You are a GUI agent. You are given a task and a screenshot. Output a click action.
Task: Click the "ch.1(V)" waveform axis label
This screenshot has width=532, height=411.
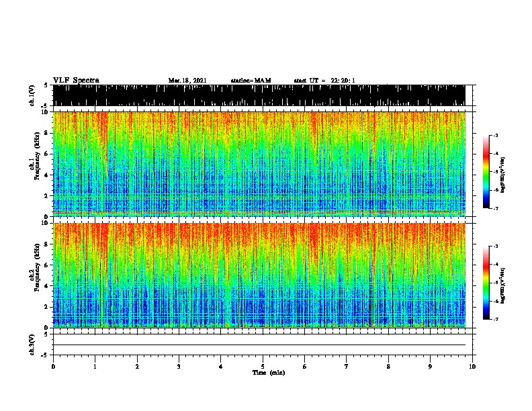point(32,95)
